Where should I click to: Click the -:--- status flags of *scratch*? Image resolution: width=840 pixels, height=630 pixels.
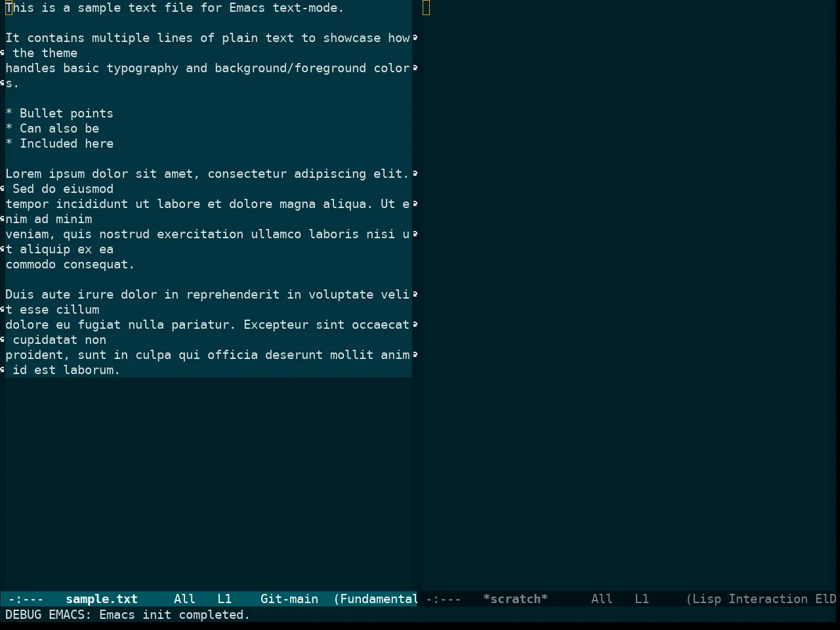[444, 599]
